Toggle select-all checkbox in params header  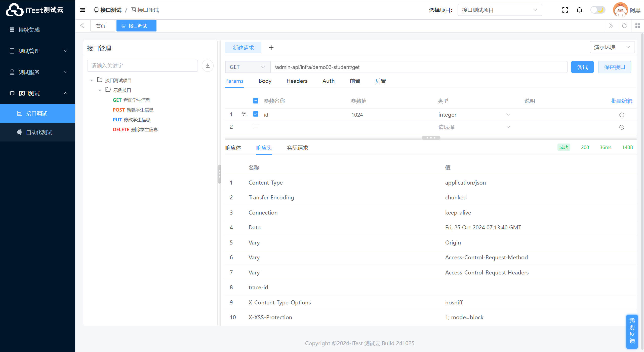pyautogui.click(x=256, y=101)
